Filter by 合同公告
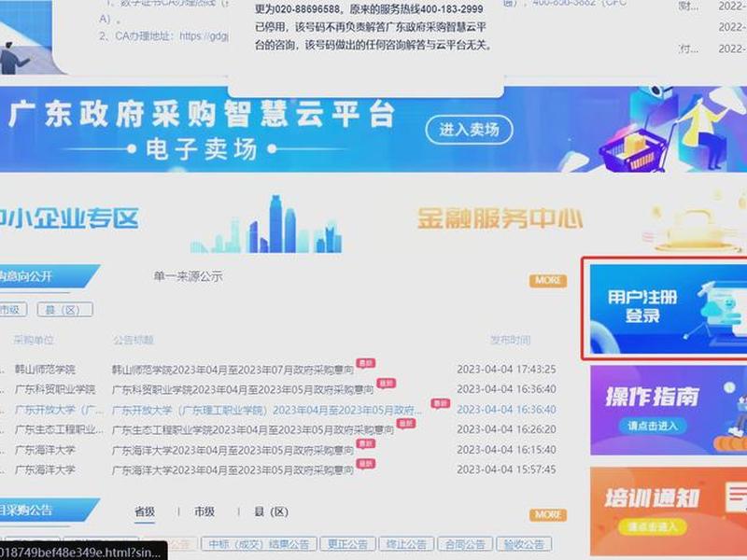 tap(464, 544)
